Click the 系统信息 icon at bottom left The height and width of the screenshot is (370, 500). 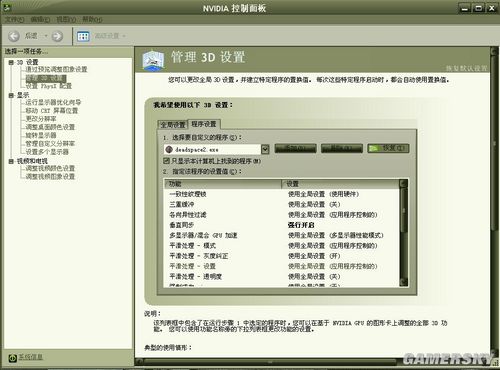tap(12, 358)
